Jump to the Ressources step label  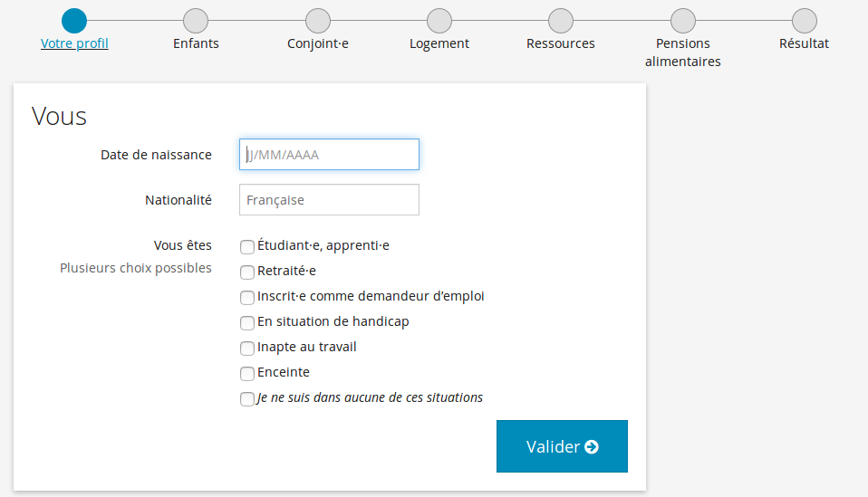tap(561, 43)
